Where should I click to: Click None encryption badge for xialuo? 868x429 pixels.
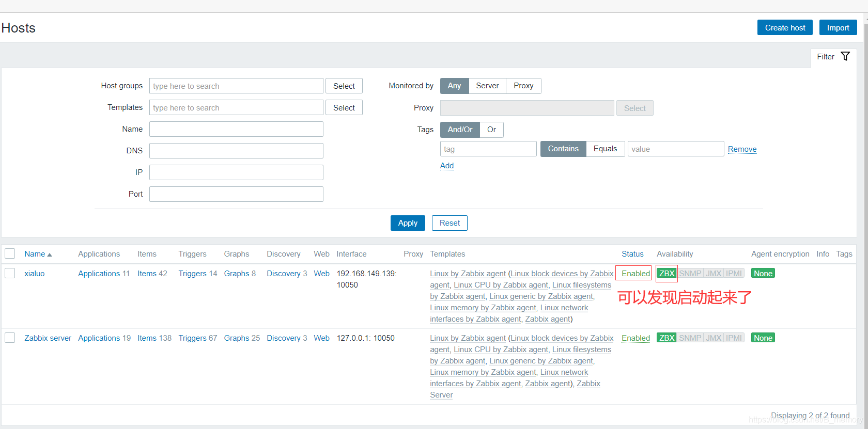[x=763, y=273]
